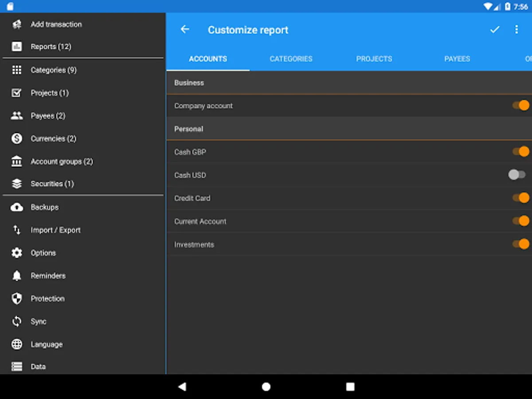Screen dimensions: 532x399
Task: Open Currencies (2) label
Action: point(54,139)
